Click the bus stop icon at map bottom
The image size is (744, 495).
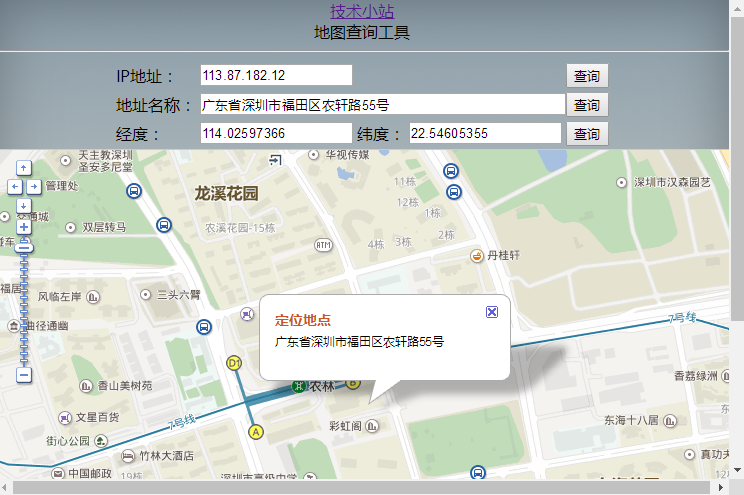pos(478,472)
